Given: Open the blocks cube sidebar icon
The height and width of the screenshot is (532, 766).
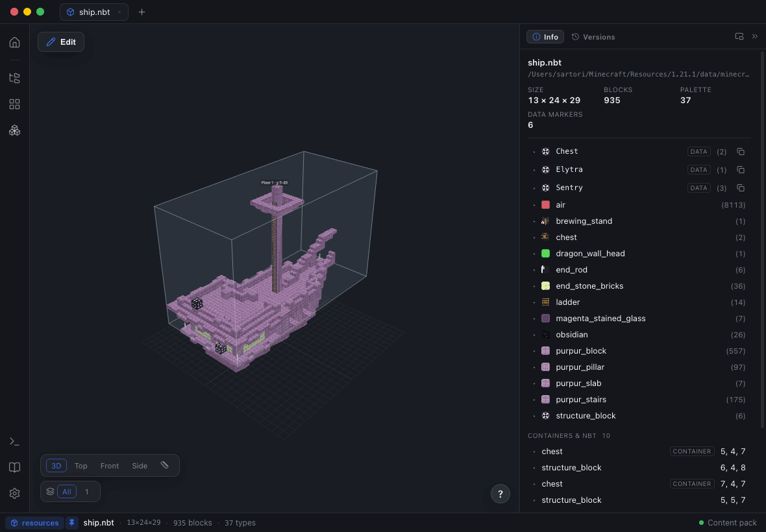Looking at the screenshot, I should pyautogui.click(x=15, y=130).
